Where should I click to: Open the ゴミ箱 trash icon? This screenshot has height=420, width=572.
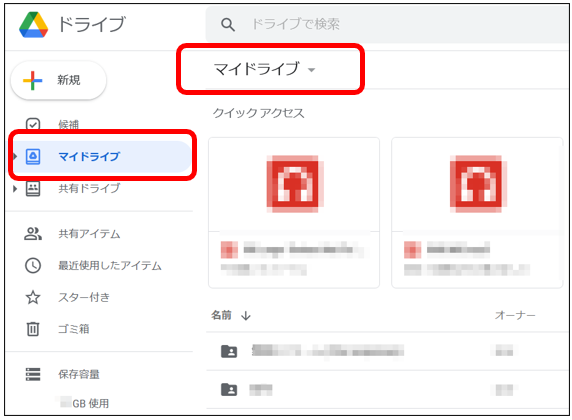click(33, 329)
